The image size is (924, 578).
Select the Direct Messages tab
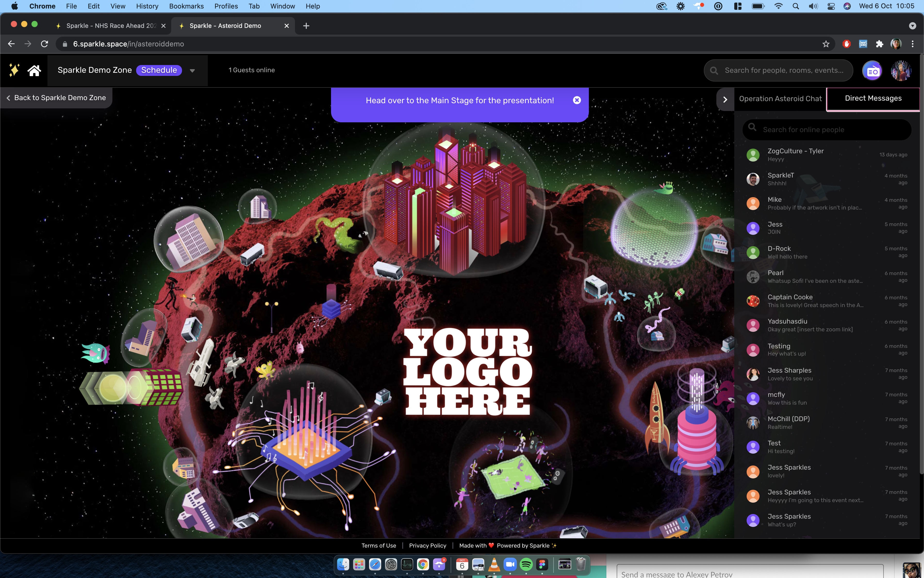pos(873,99)
